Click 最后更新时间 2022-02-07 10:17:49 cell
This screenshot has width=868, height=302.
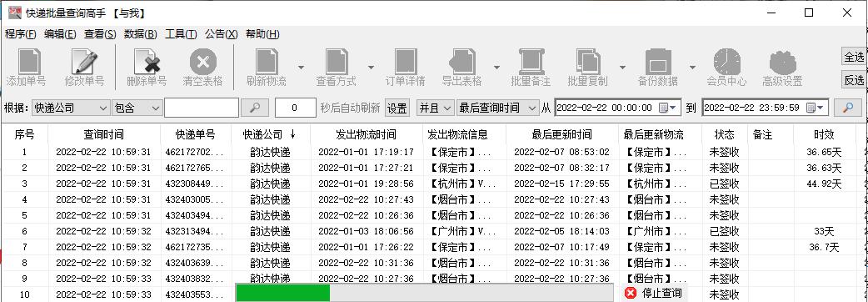tap(562, 247)
